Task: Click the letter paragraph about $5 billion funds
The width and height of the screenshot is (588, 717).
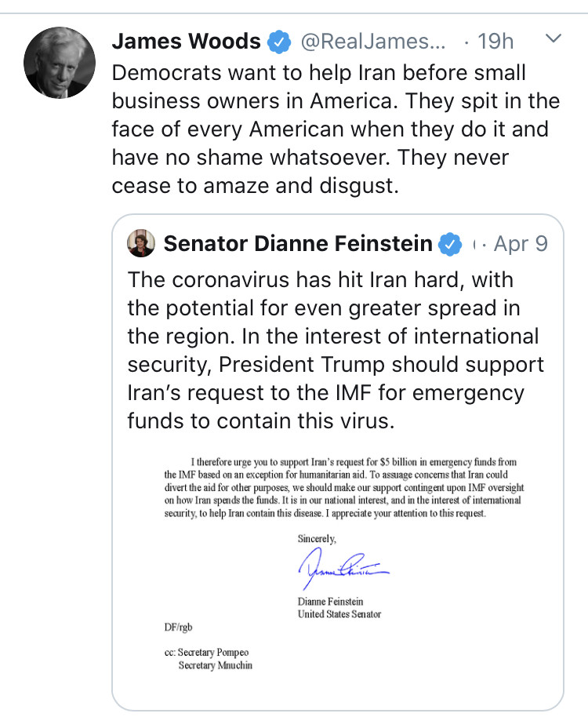Action: [342, 488]
